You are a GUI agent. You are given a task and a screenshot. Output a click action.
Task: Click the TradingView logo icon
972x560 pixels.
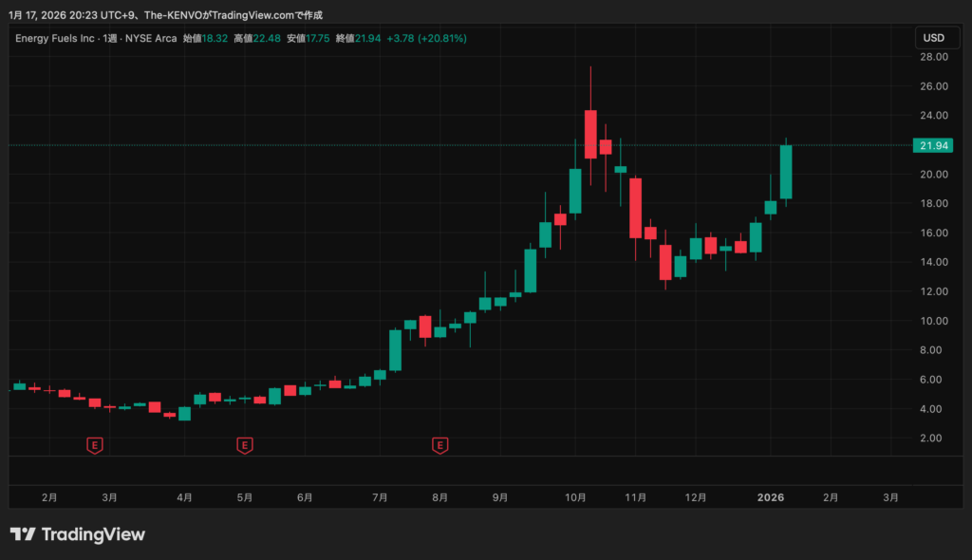pos(23,534)
